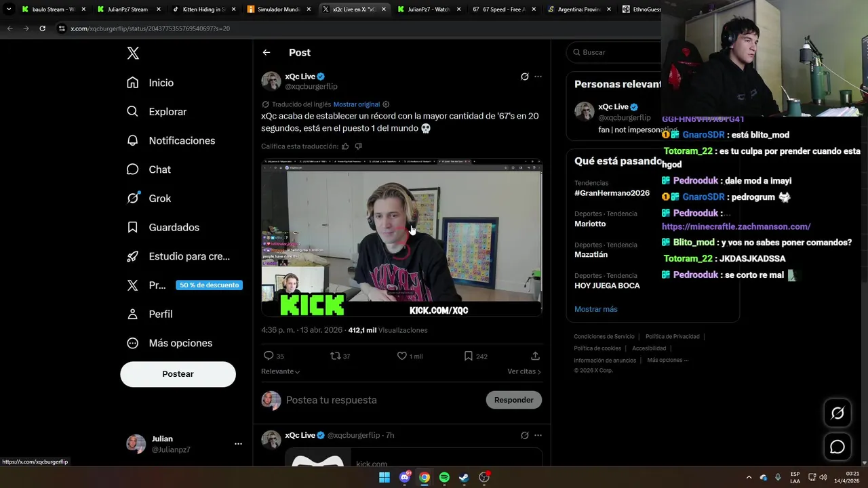Open browser tab list dropdown arrow
Image resolution: width=868 pixels, height=488 pixels.
(x=9, y=9)
